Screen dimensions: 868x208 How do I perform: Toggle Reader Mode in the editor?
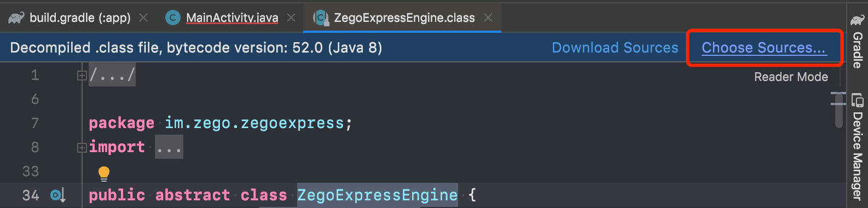pos(791,77)
